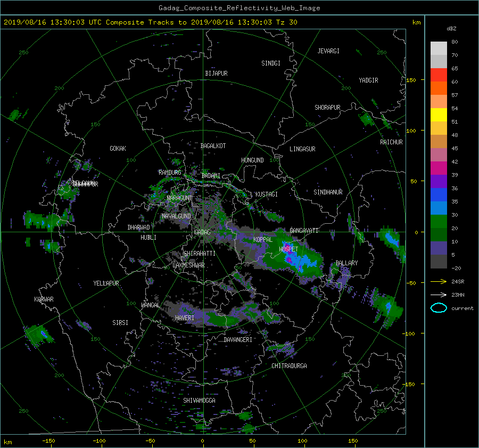This screenshot has width=479, height=448.
Task: Click the KOPPAL city label
Action: click(x=263, y=239)
